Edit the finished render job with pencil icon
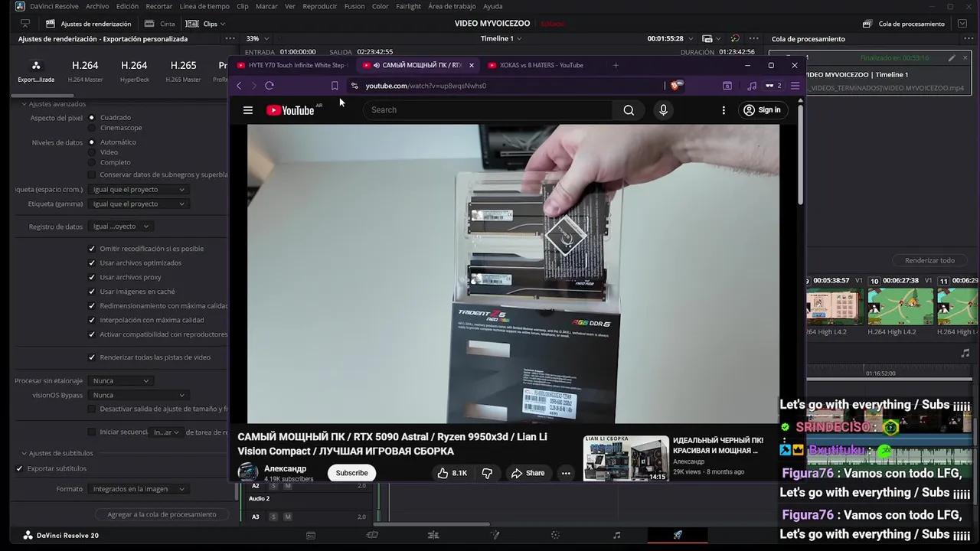This screenshot has width=980, height=551. click(x=952, y=57)
